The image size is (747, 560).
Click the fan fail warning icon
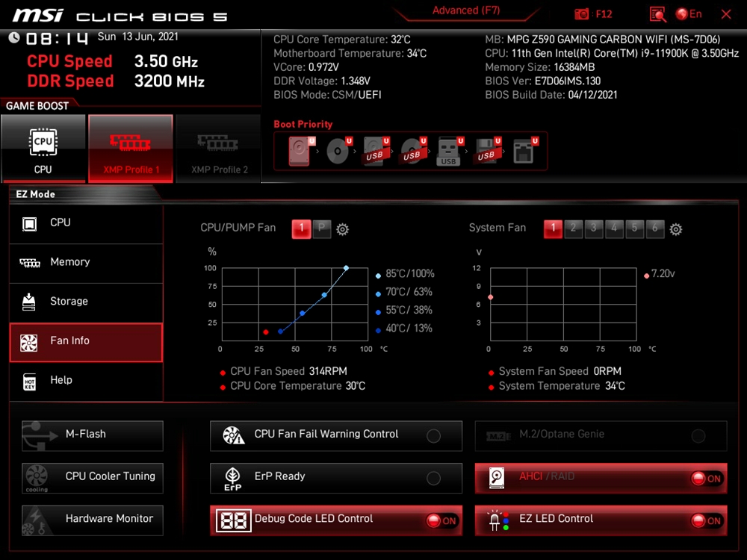click(x=233, y=435)
